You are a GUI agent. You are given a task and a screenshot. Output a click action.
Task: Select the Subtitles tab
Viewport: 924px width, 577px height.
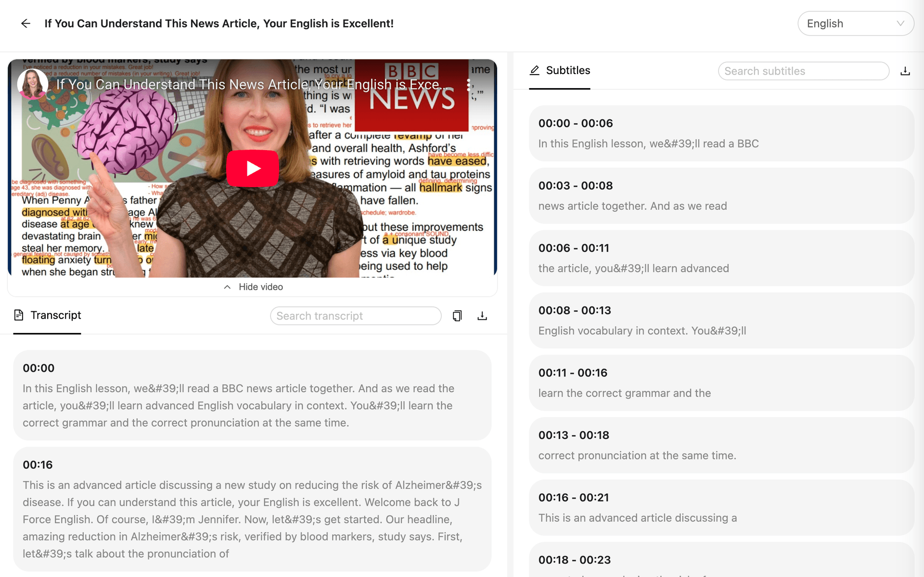point(560,71)
